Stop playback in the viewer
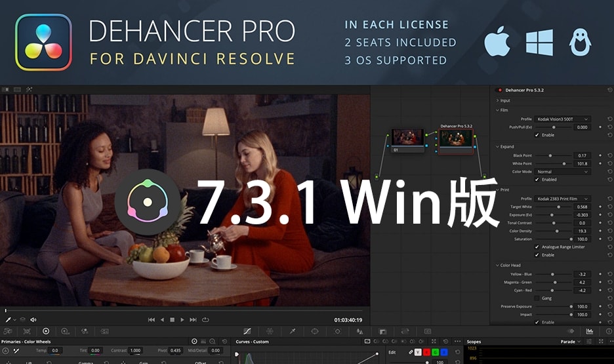This screenshot has height=364, width=614. (172, 320)
